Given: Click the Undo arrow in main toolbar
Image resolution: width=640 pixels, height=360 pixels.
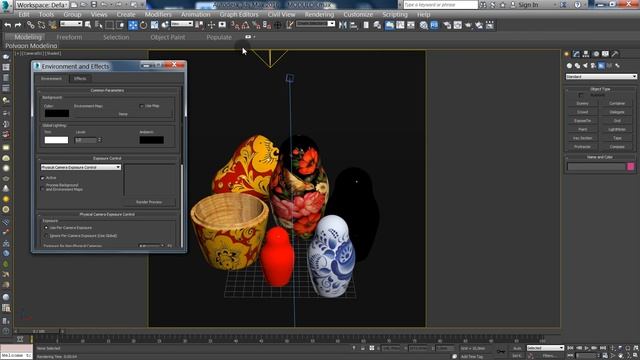Looking at the screenshot, I should coord(7,25).
